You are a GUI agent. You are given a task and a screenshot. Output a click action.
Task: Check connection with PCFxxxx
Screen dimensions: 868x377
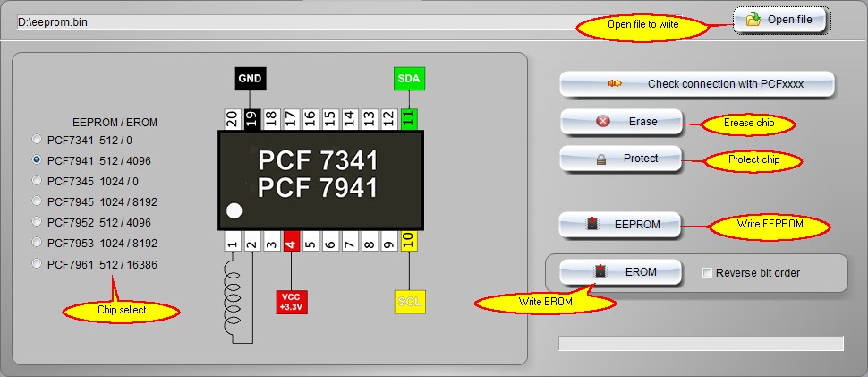(696, 84)
